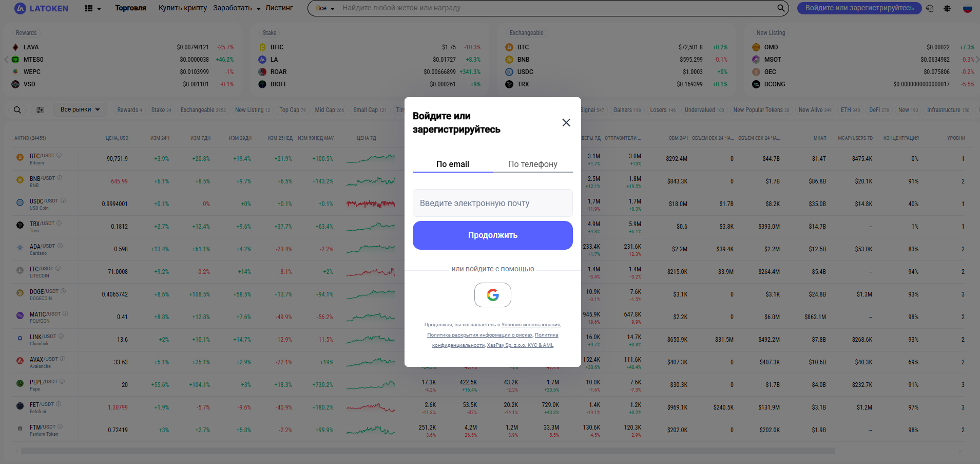Open table filter settings icon
980x464 pixels.
click(40, 110)
